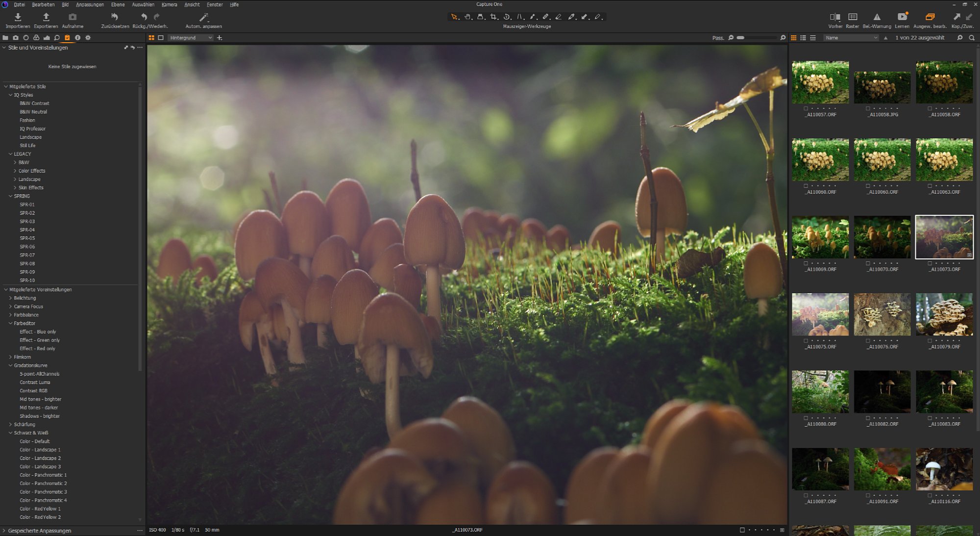The width and height of the screenshot is (980, 536).
Task: Select thumbnail _A110116.ORF
Action: click(x=944, y=469)
